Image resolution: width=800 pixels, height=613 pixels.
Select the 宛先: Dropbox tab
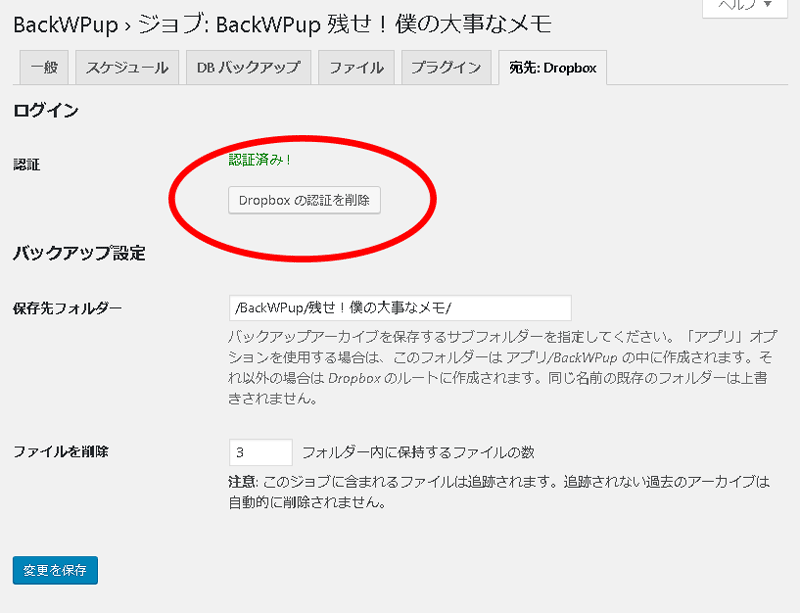point(553,67)
